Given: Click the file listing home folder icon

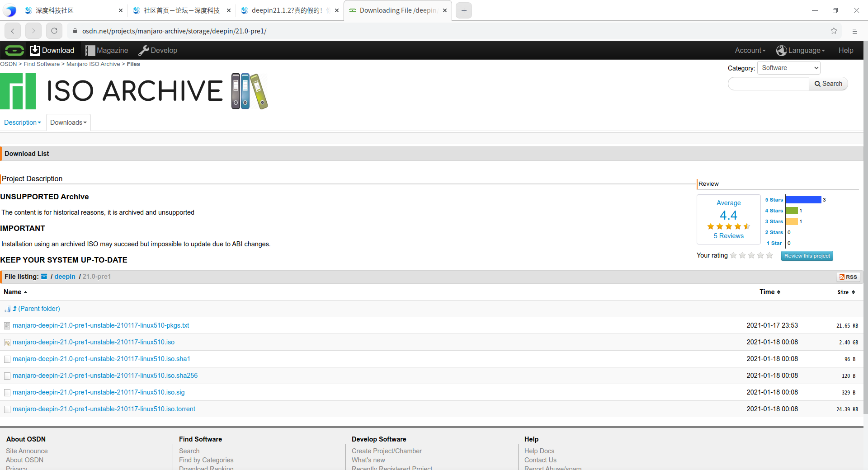Looking at the screenshot, I should (44, 276).
